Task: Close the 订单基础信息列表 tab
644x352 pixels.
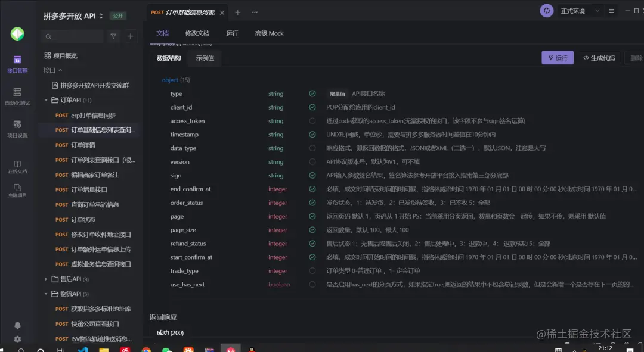Action: pyautogui.click(x=222, y=13)
